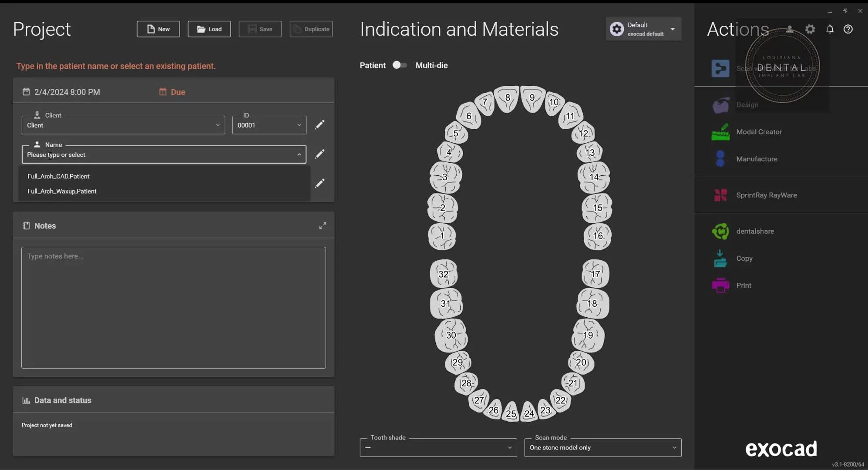Viewport: 868px width, 470px height.
Task: Select tooth 1 on the chart
Action: [442, 236]
